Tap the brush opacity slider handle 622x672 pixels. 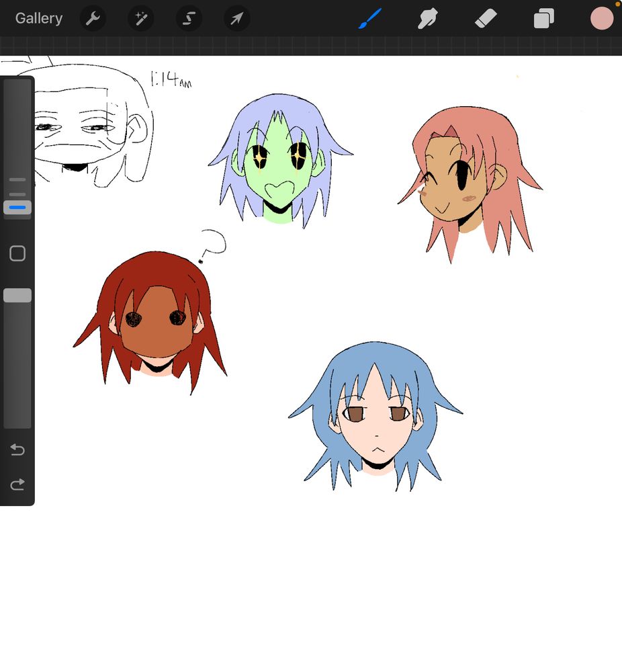(17, 295)
